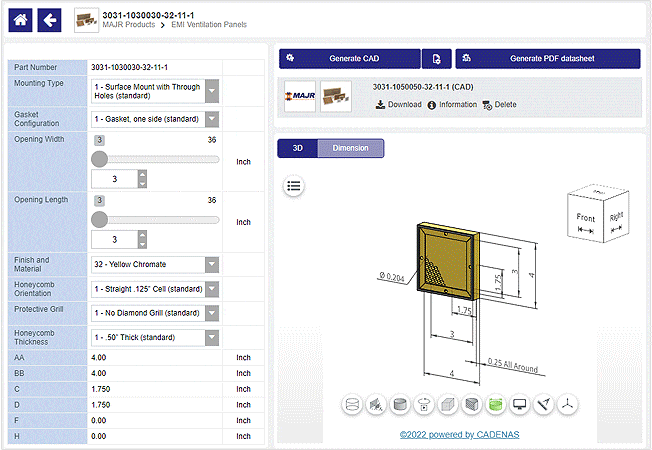The image size is (652, 450).
Task: Expand the Finish and Material dropdown
Action: coord(211,264)
